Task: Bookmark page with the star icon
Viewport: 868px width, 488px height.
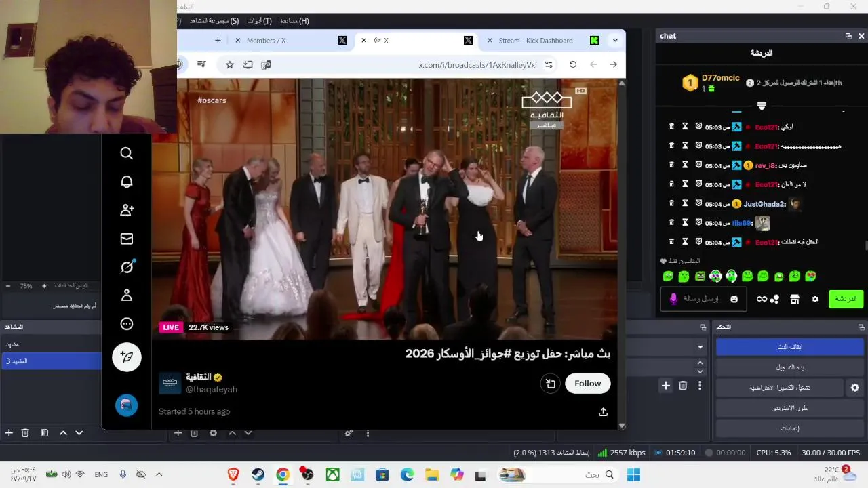Action: 230,64
